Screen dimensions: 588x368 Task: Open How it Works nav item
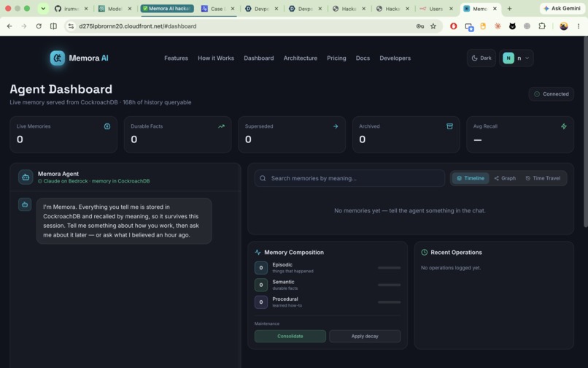tap(216, 58)
